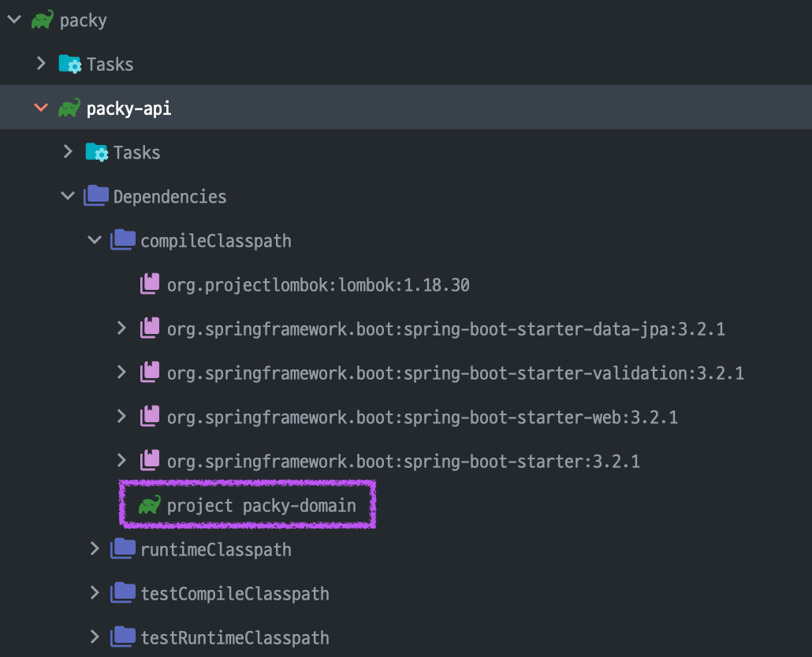Screen dimensions: 812x657
Task: Expand spring-boot-starter-data-jpa dependency
Action: [x=121, y=328]
